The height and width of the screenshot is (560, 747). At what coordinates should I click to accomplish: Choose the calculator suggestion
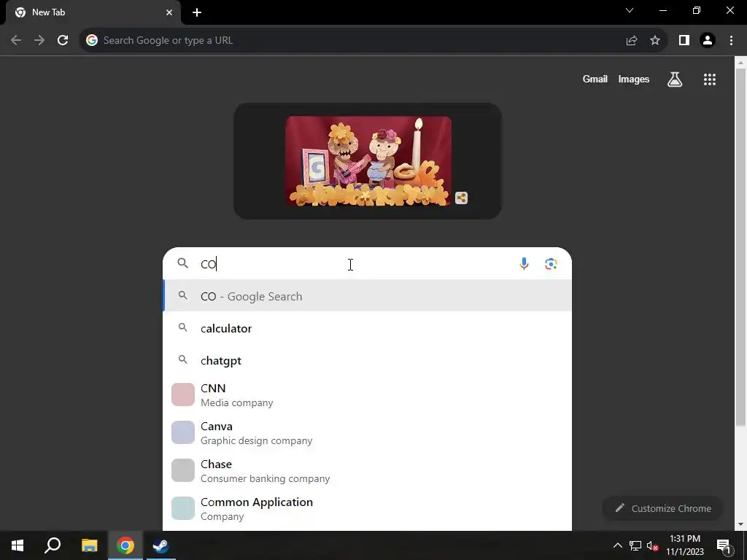tap(368, 328)
